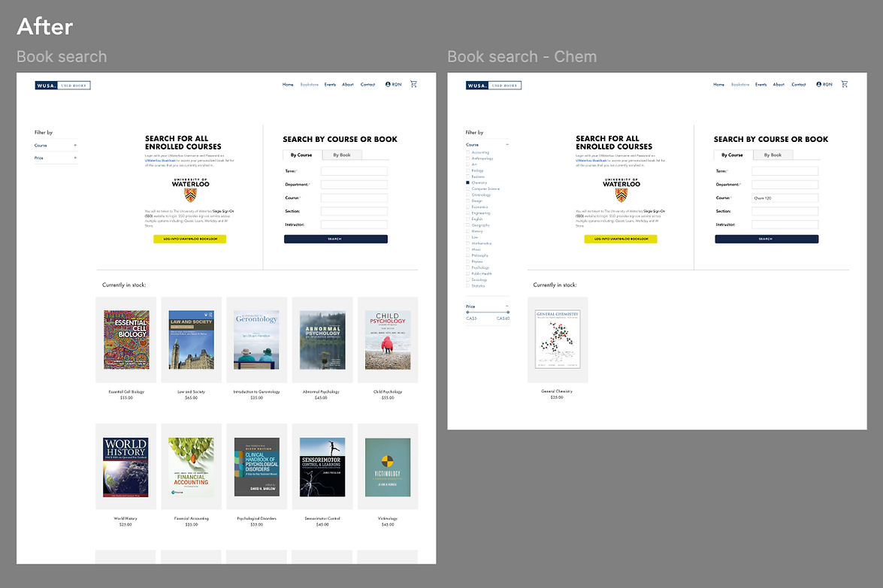Click WUSA Used Books logo in Book search mockup
883x588 pixels.
coord(62,86)
